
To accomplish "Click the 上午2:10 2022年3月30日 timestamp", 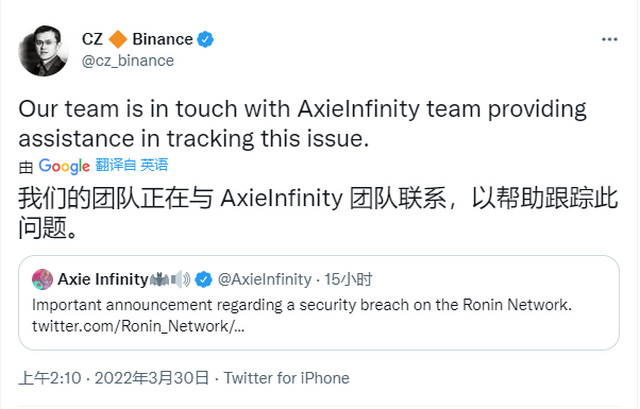I will (x=113, y=378).
